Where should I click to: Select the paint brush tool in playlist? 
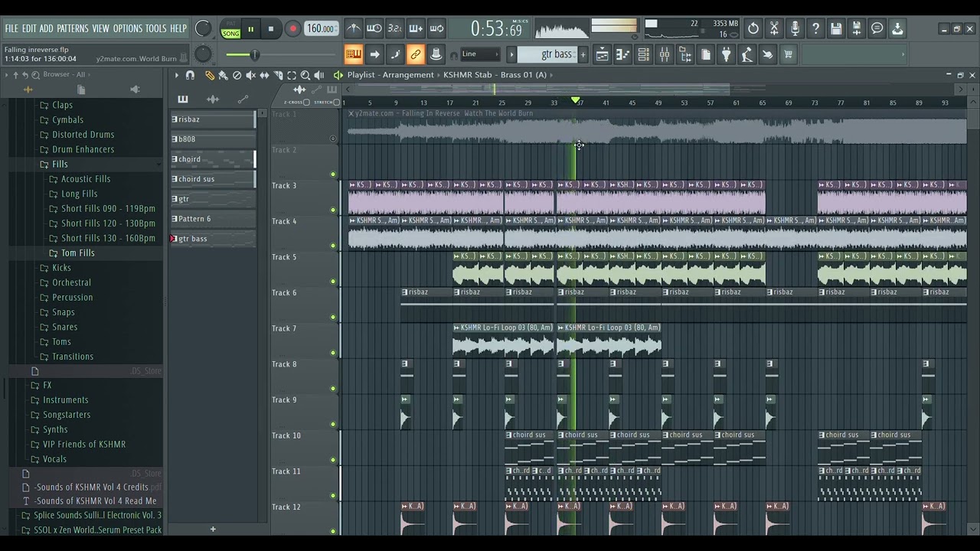(223, 75)
